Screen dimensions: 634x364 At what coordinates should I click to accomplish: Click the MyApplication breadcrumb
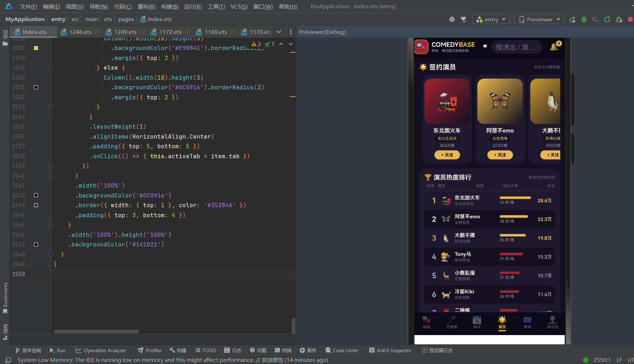tap(25, 19)
